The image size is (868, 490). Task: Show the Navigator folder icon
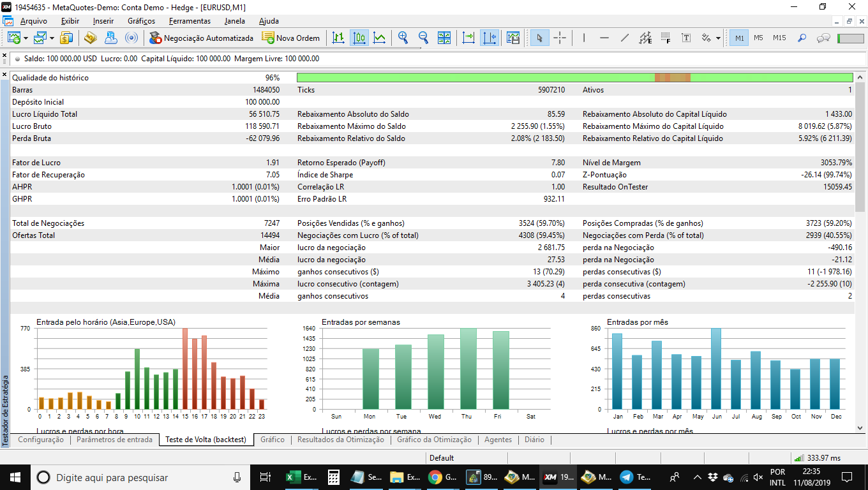pyautogui.click(x=90, y=38)
